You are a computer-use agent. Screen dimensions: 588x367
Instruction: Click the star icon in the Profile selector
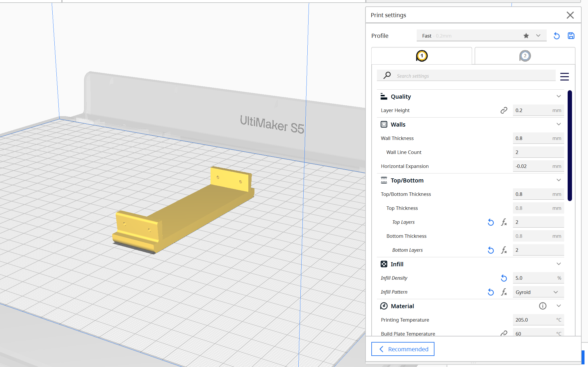point(526,36)
